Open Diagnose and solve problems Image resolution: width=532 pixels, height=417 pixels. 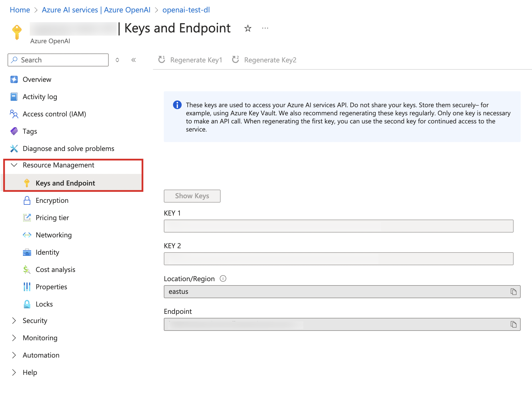[68, 149]
